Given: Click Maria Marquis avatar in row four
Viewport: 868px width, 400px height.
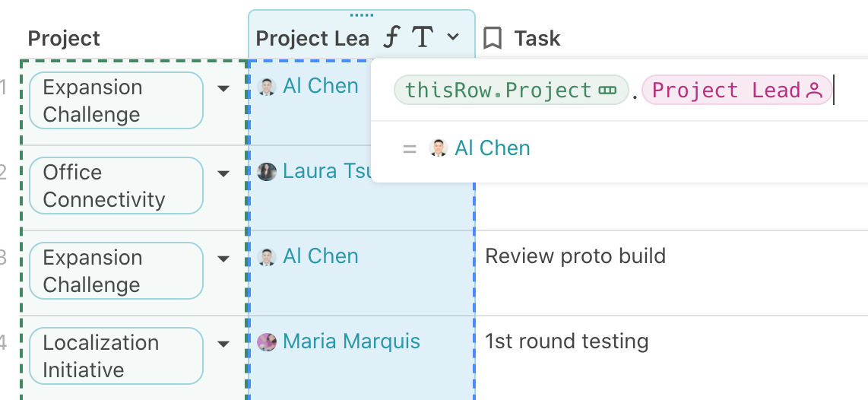Looking at the screenshot, I should (267, 342).
